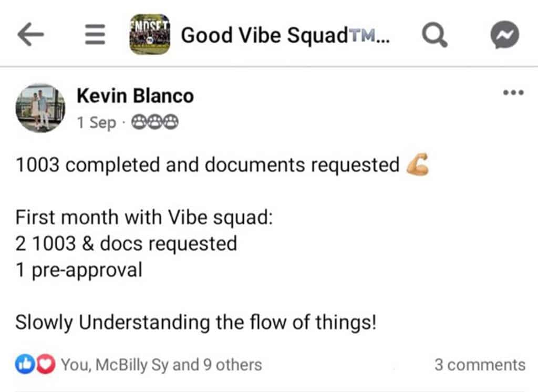
Task: Tap the group members privacy icon
Action: point(155,122)
